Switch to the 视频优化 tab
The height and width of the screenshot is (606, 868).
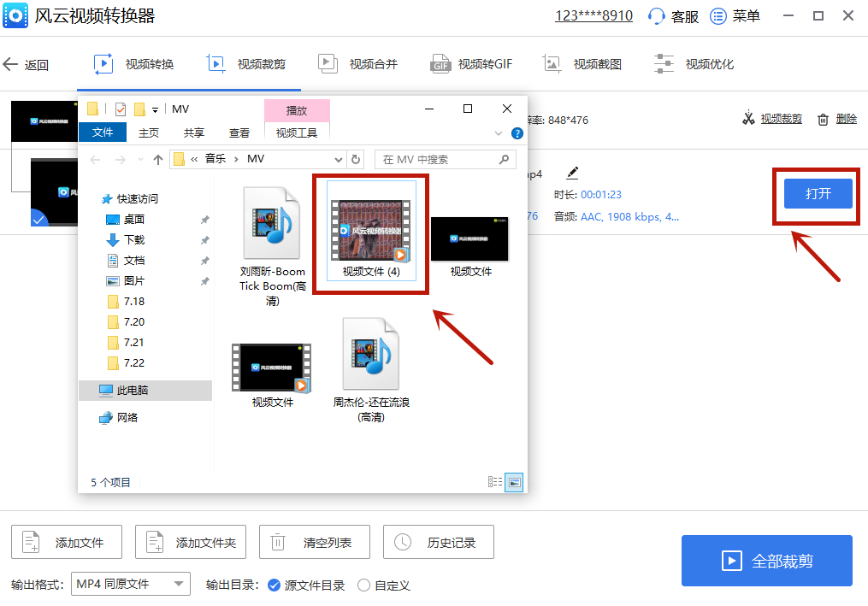(694, 64)
